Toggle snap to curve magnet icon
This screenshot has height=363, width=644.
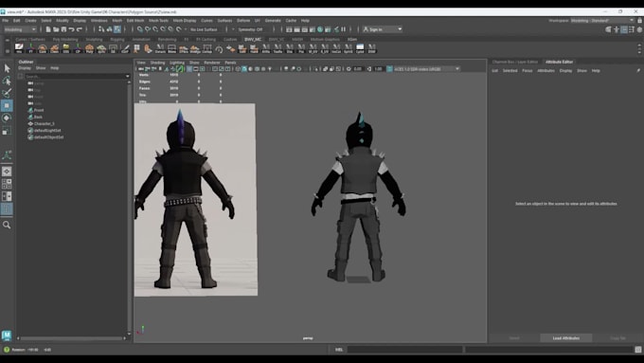tap(148, 29)
